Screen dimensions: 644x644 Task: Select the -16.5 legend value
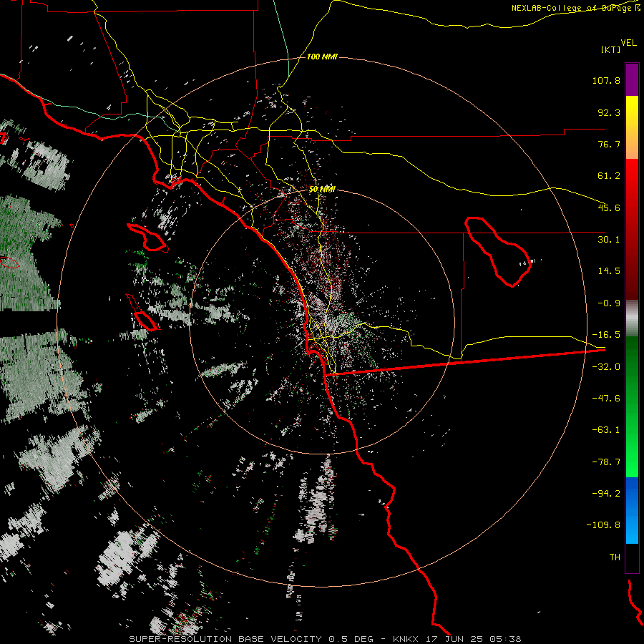(606, 335)
